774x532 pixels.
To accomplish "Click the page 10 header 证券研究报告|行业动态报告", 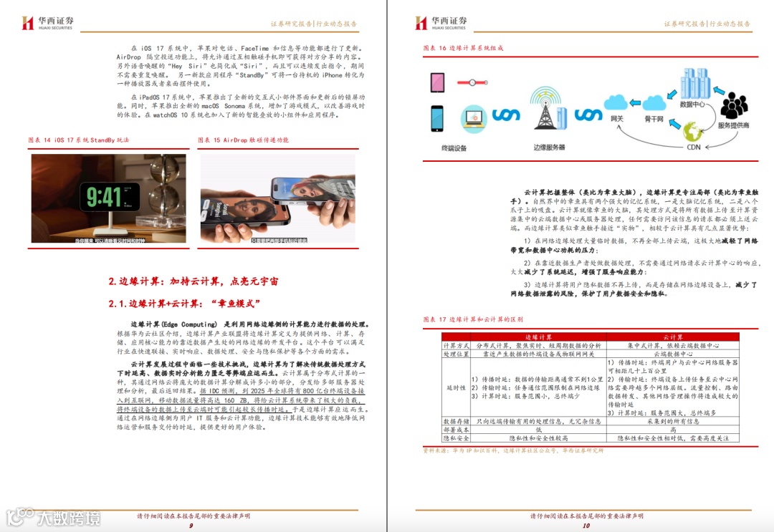I will pos(707,24).
